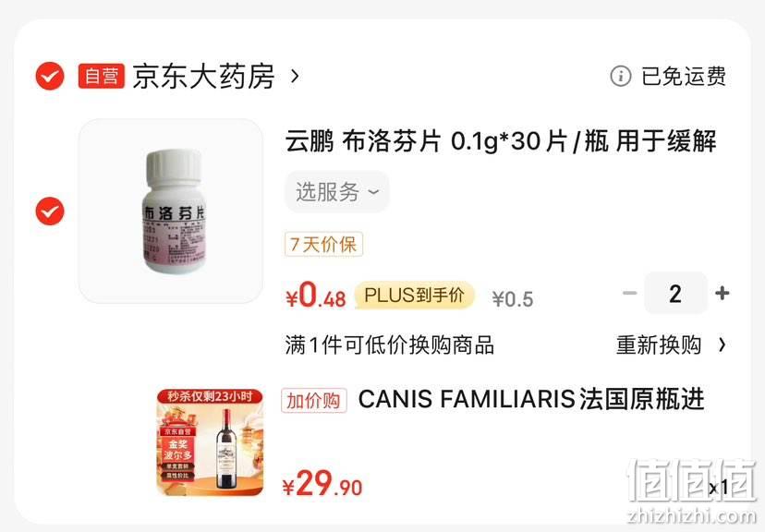Click the quantity field showing 2

675,293
